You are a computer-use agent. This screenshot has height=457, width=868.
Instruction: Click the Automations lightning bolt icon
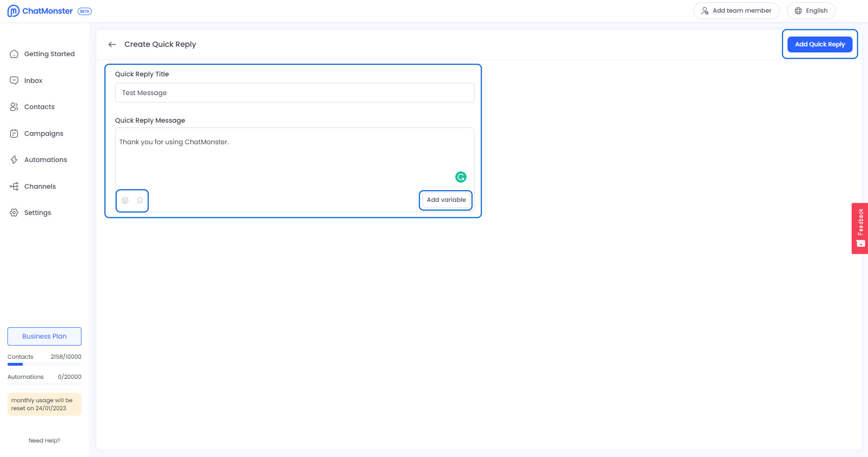click(14, 160)
